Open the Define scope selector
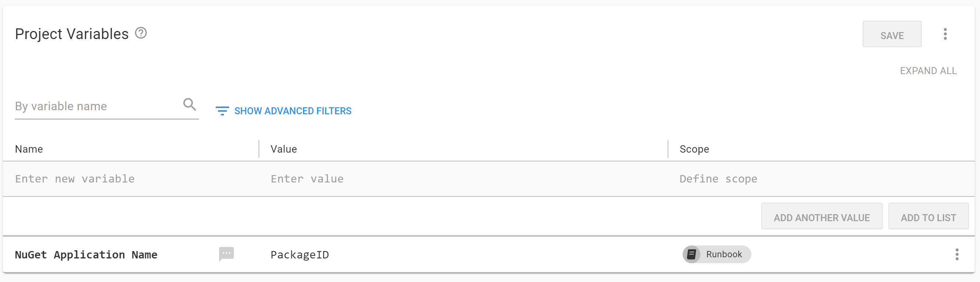 (718, 179)
